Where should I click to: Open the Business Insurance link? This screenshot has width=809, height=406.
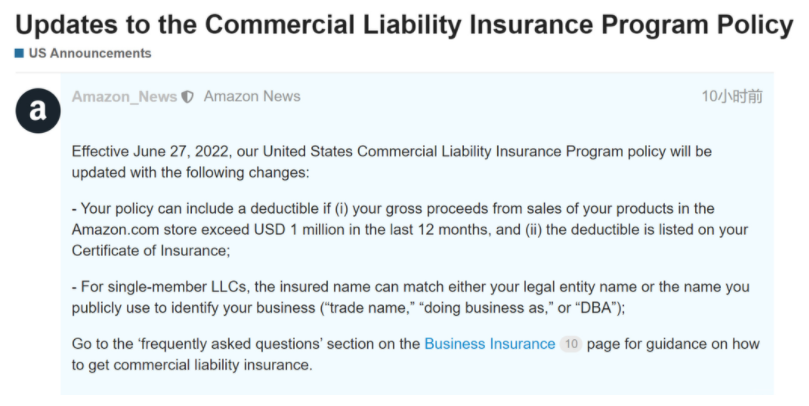coord(489,344)
